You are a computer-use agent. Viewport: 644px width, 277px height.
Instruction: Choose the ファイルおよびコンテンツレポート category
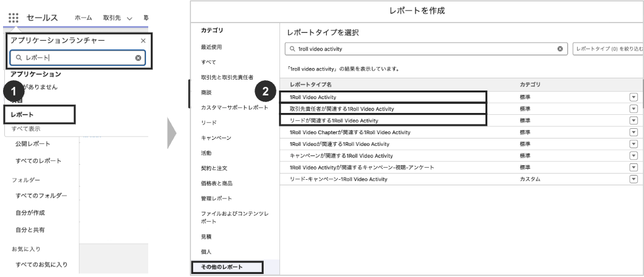(x=235, y=218)
